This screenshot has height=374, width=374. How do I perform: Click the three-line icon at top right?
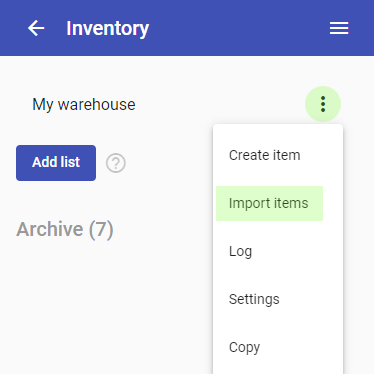pyautogui.click(x=339, y=28)
